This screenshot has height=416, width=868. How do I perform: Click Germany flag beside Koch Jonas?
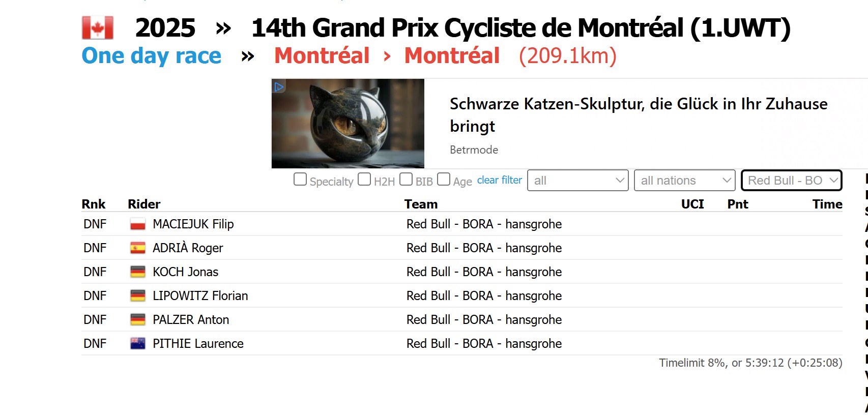[x=137, y=272]
